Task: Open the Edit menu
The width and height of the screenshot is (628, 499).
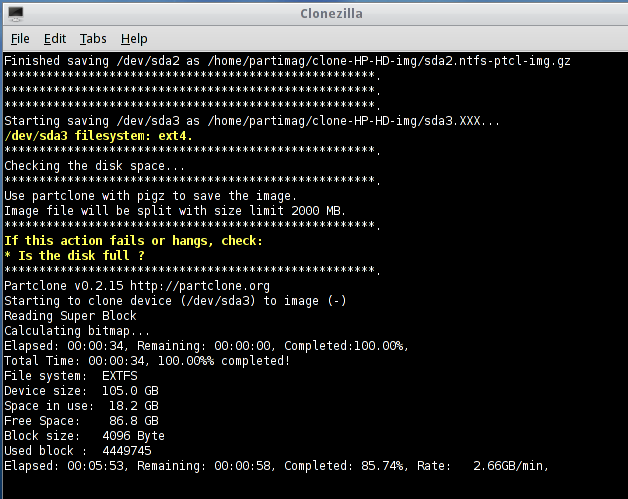Action: tap(55, 39)
